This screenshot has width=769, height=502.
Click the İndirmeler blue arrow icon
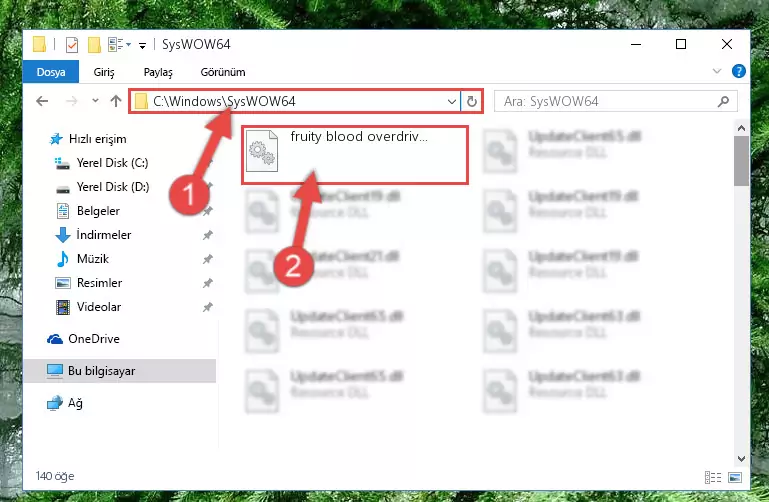click(x=63, y=235)
